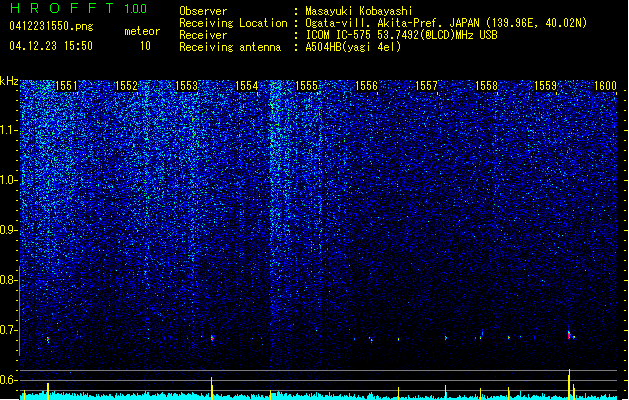Click the 1556 time axis marker
The width and height of the screenshot is (629, 400).
367,86
